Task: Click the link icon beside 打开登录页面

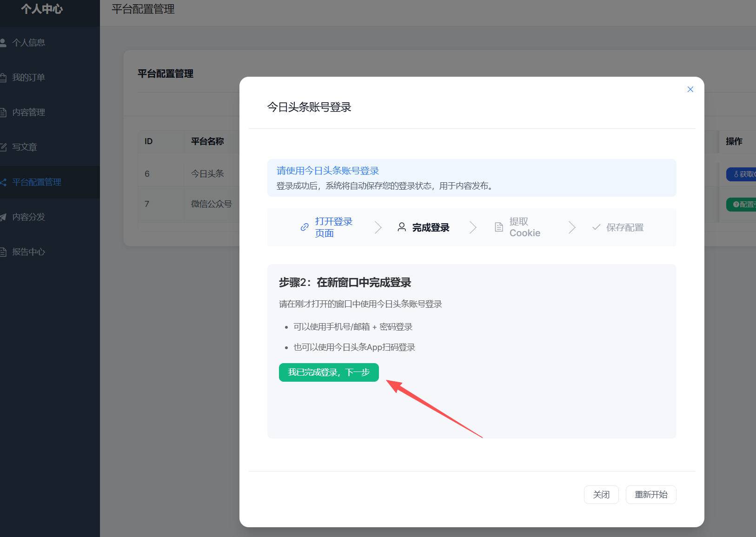Action: tap(305, 227)
